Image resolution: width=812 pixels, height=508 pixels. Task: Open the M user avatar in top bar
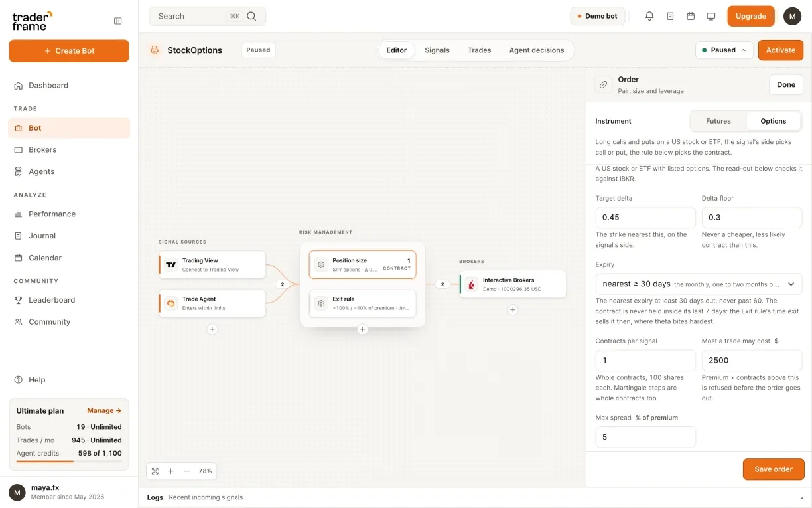click(x=792, y=16)
